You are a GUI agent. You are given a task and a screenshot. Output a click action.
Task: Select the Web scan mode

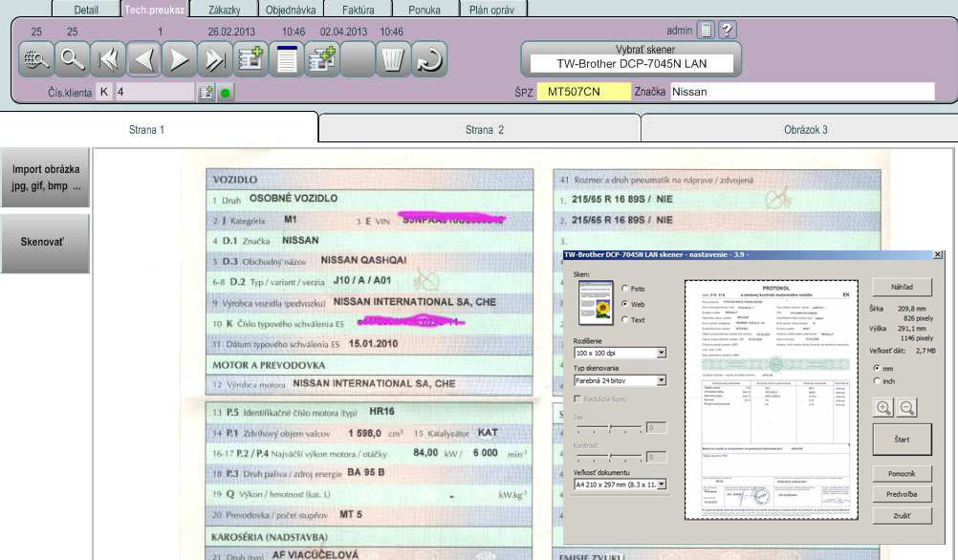coord(624,304)
